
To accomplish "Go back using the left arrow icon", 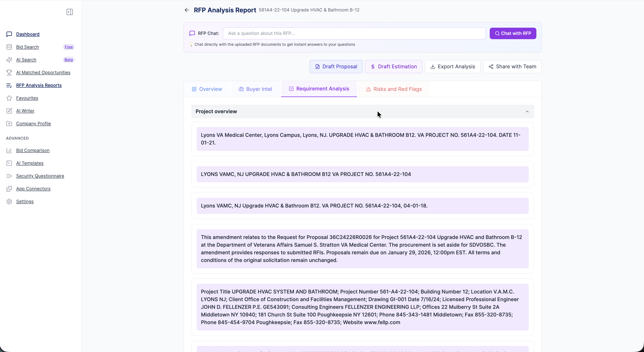I will pos(187,10).
